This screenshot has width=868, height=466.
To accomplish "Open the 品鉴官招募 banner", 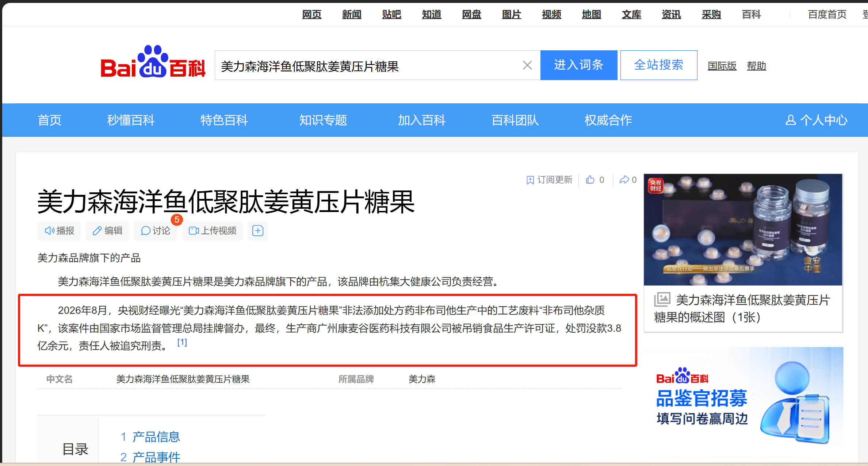I will 743,396.
